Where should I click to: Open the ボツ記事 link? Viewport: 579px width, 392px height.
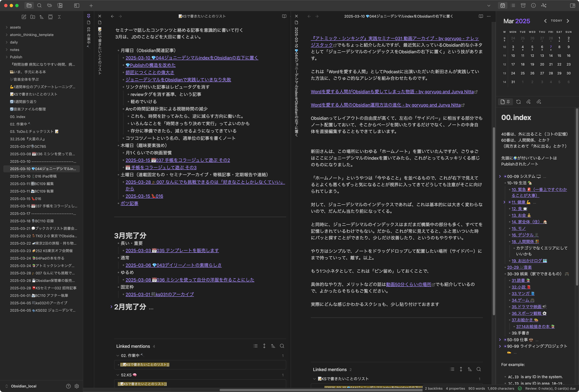pyautogui.click(x=129, y=203)
